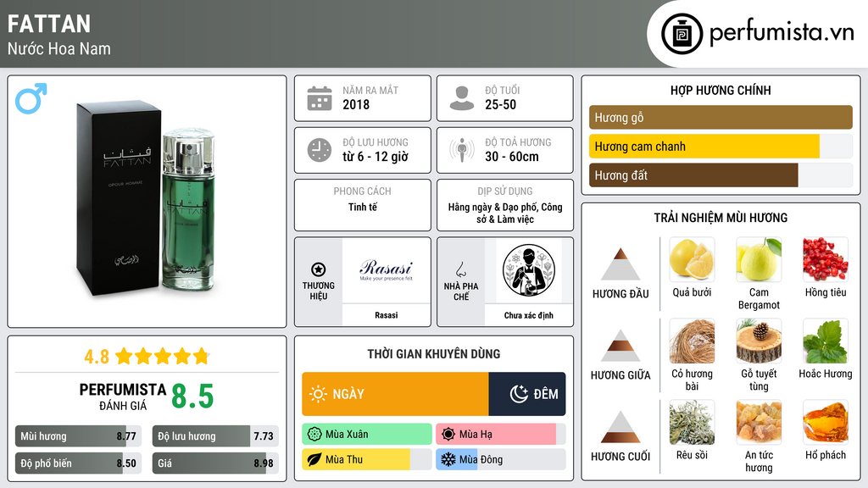Click the star badge icon above Thương Hiệu
This screenshot has width=868, height=488.
[x=319, y=269]
